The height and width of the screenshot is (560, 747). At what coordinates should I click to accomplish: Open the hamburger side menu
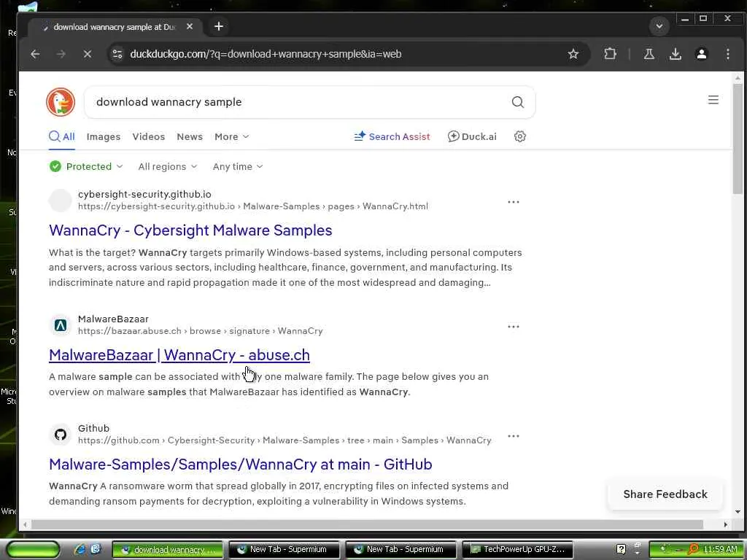[713, 100]
